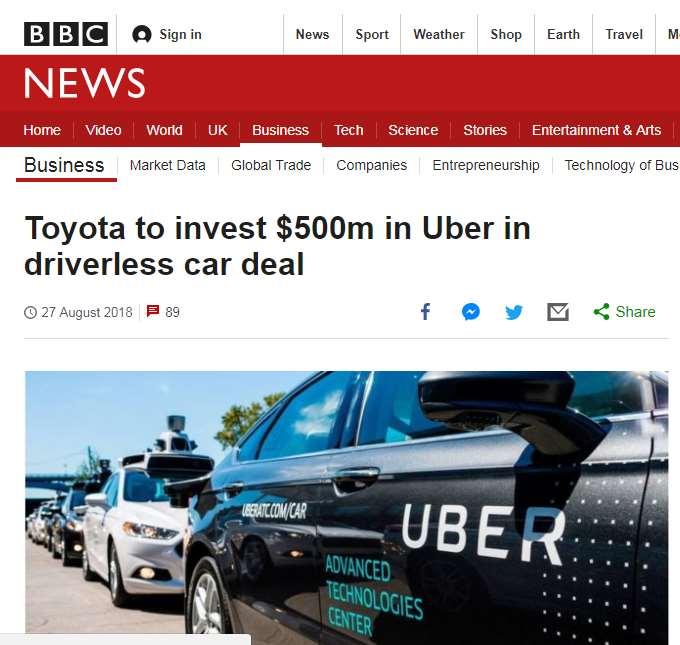Click the BBC logo
Screen dimensions: 680x645
(x=66, y=34)
